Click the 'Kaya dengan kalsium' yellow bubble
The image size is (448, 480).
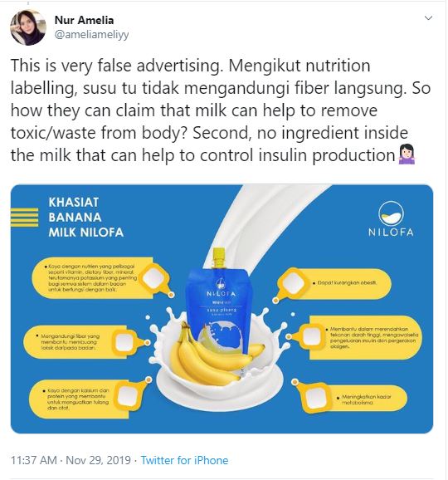click(x=89, y=399)
